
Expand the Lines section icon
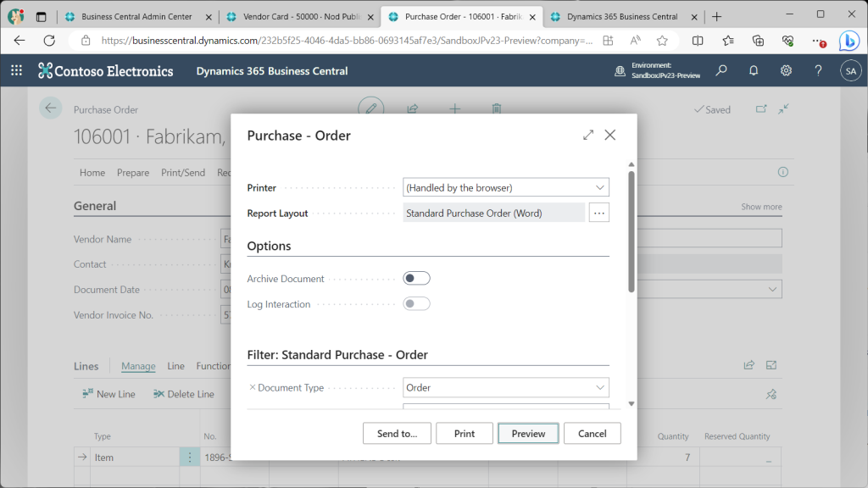click(x=771, y=364)
